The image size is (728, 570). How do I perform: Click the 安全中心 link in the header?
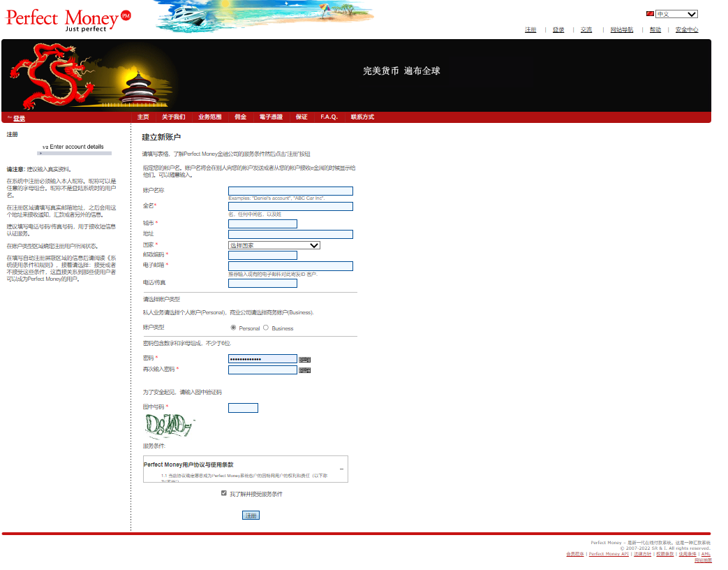pyautogui.click(x=687, y=30)
